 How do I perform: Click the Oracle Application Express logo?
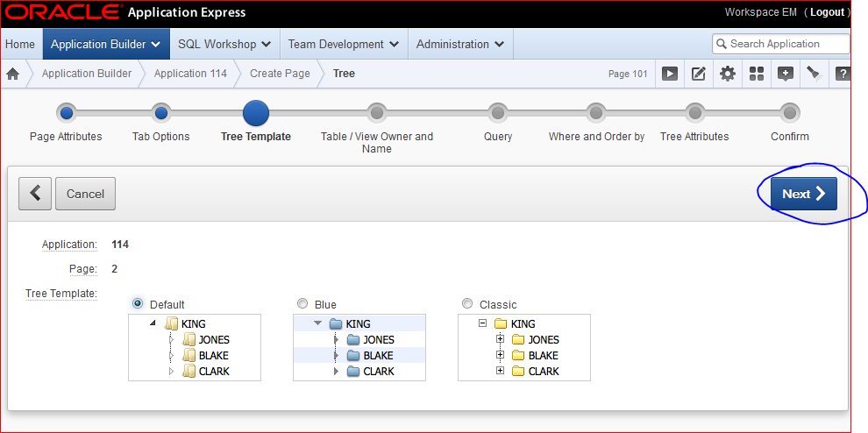coord(125,12)
